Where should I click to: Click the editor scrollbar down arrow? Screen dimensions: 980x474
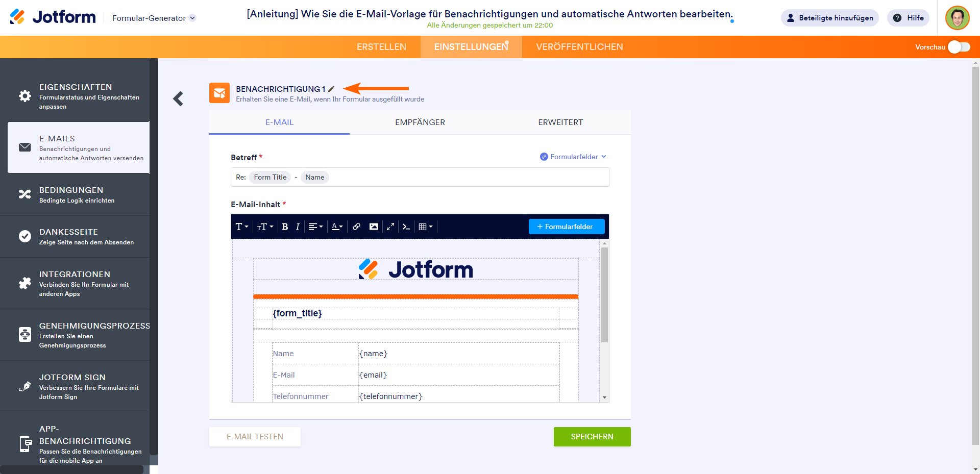point(604,397)
